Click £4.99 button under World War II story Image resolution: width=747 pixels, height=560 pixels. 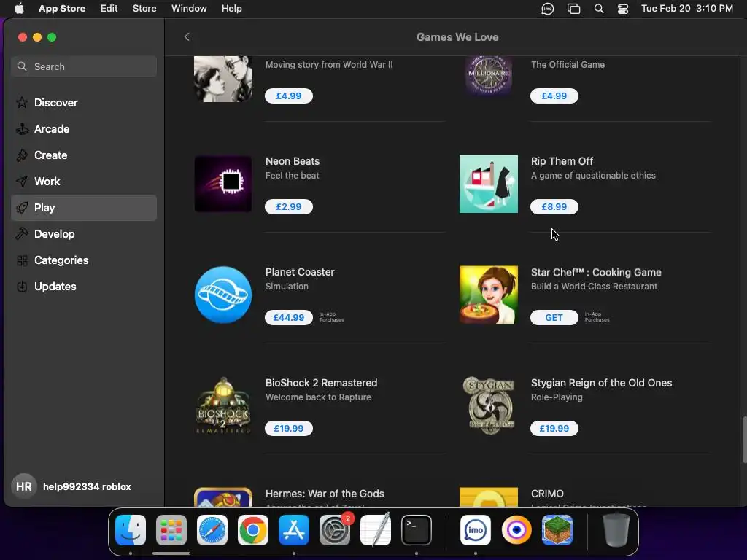(289, 96)
